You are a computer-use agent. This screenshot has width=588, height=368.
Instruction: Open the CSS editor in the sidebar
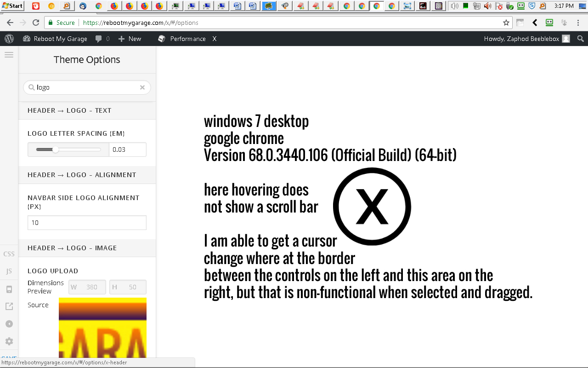(x=9, y=254)
